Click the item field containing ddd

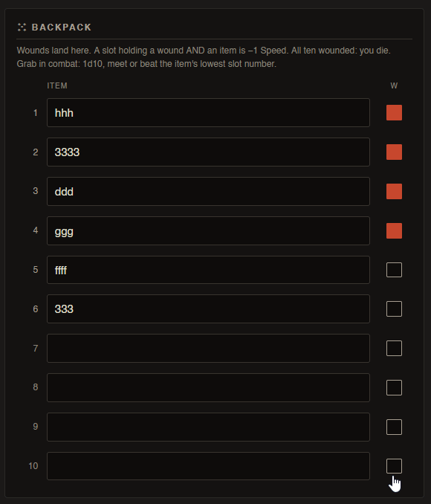click(208, 192)
